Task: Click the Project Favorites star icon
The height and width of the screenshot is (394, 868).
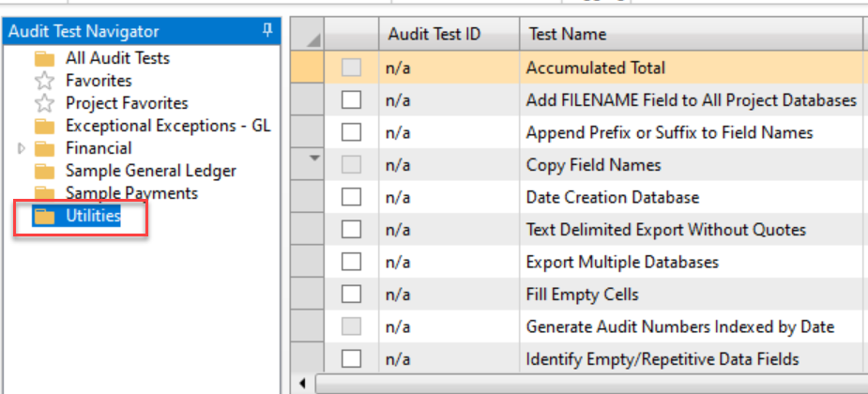Action: click(44, 103)
